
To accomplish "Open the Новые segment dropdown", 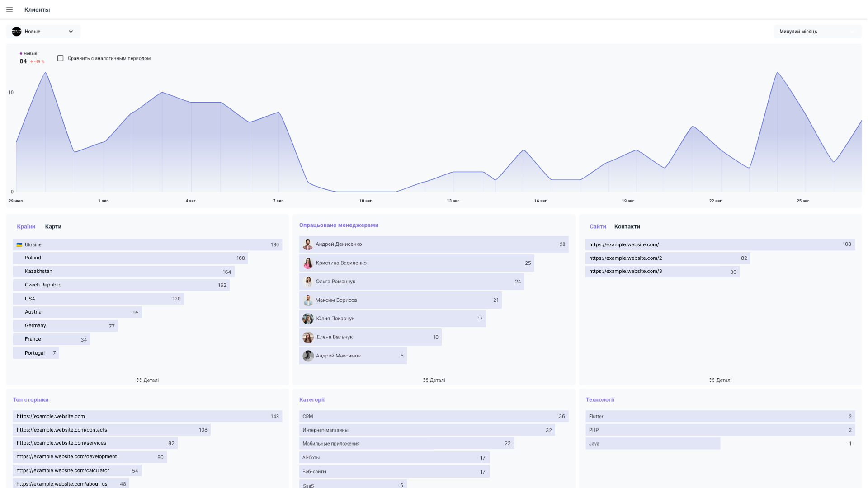I will (71, 31).
